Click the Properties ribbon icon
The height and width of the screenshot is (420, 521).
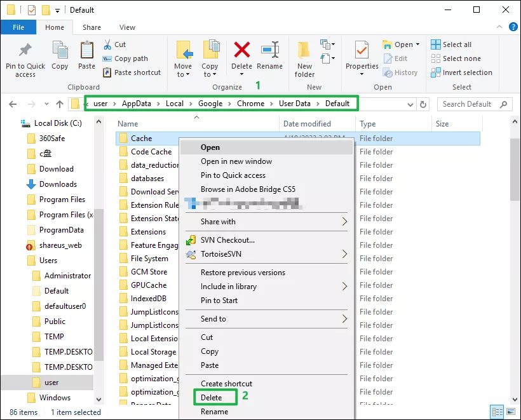click(x=362, y=50)
